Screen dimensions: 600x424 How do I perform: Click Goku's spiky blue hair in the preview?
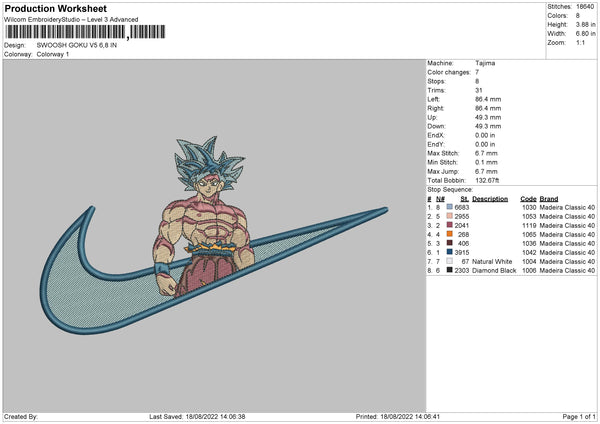[209, 163]
